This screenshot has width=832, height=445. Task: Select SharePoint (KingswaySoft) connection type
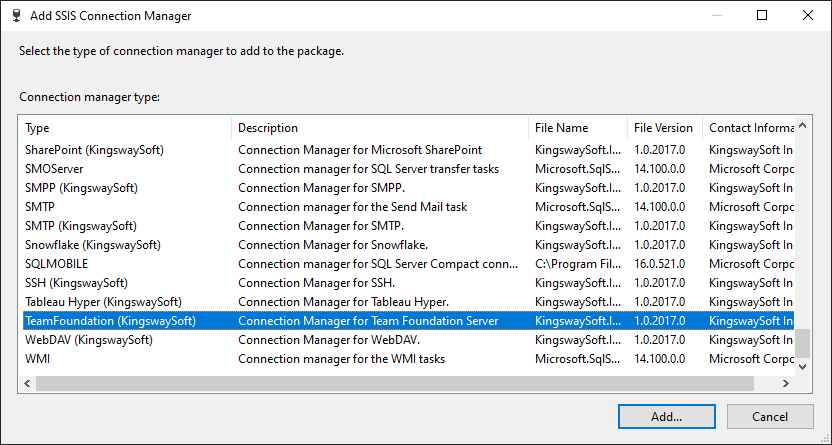pyautogui.click(x=94, y=150)
